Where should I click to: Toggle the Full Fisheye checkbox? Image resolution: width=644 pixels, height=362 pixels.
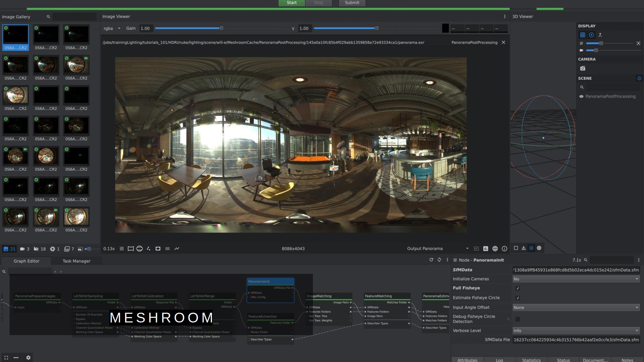coord(518,288)
